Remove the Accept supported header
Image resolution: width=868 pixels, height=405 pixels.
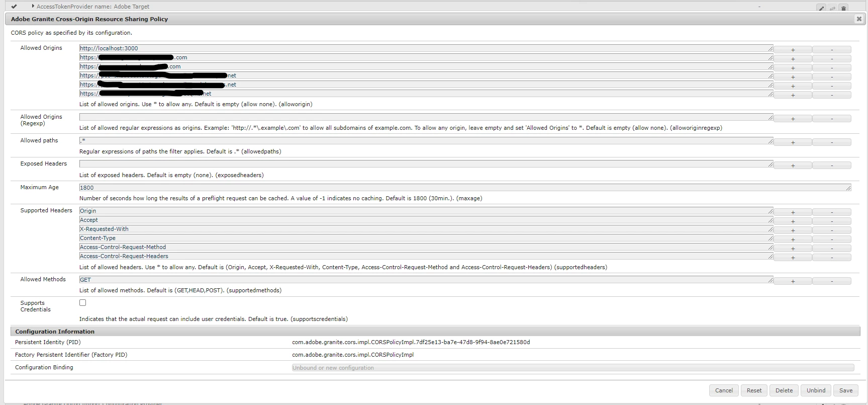[x=832, y=221]
